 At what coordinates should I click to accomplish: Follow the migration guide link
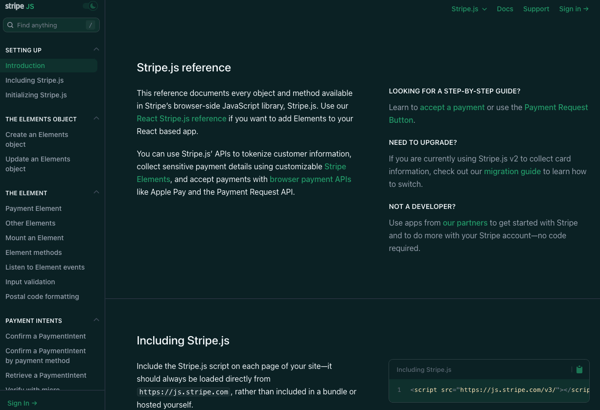(x=512, y=172)
